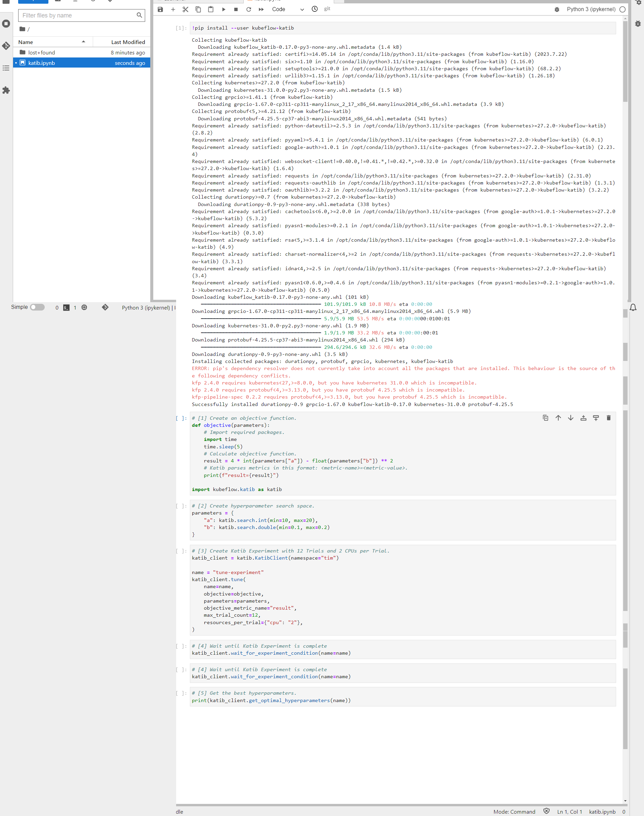The height and width of the screenshot is (816, 644).
Task: Copy the selected cell in the notebook toolbar
Action: pyautogui.click(x=198, y=9)
